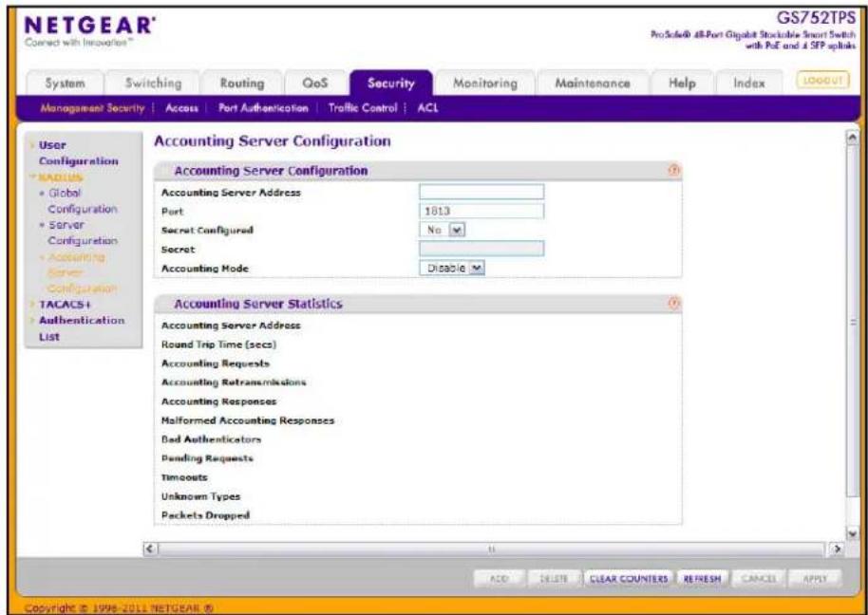Click CLEAR COUNTERS button

coord(629,579)
